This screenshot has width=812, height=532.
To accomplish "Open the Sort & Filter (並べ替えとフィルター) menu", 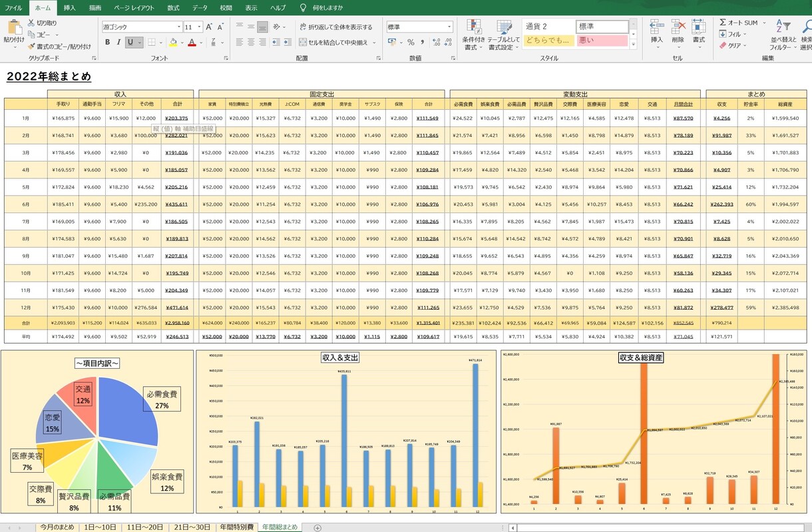I will pos(783,35).
